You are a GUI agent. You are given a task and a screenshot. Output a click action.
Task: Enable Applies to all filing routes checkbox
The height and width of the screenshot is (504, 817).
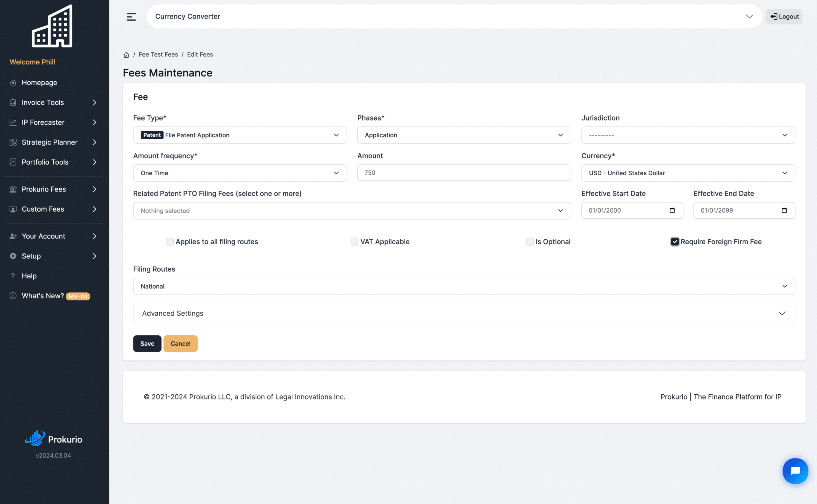coord(169,242)
